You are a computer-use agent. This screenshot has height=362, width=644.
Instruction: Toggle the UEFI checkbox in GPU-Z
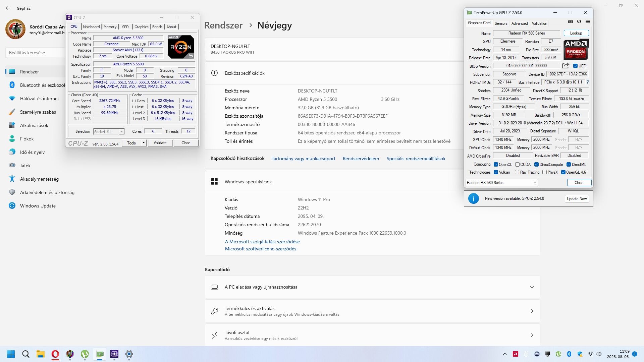tap(575, 66)
